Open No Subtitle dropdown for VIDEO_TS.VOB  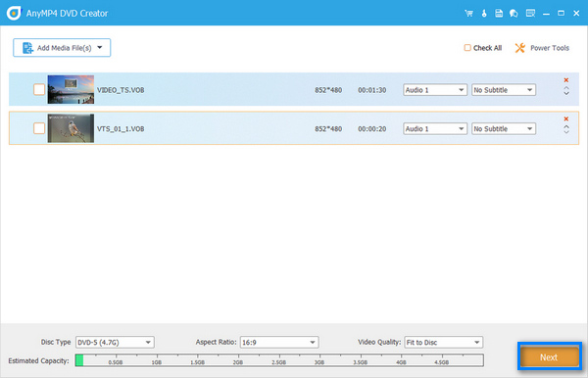pyautogui.click(x=504, y=90)
